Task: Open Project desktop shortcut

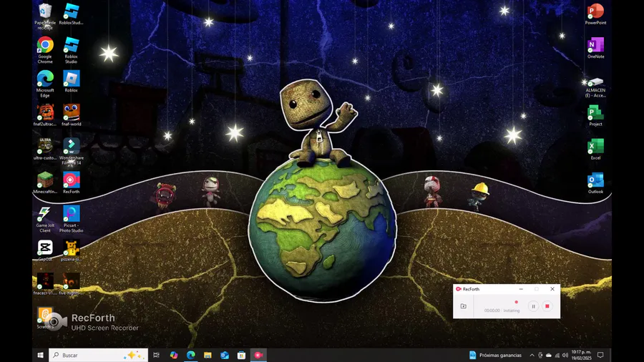Action: tap(595, 115)
